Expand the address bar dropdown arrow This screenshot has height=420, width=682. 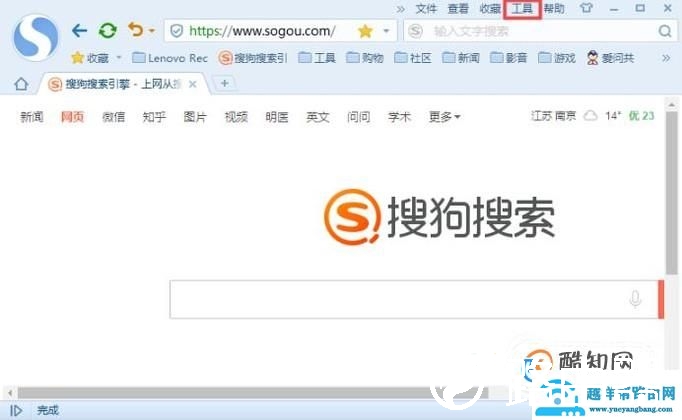click(386, 31)
